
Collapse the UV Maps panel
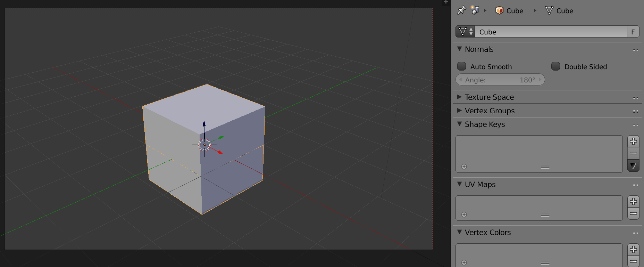pyautogui.click(x=460, y=184)
